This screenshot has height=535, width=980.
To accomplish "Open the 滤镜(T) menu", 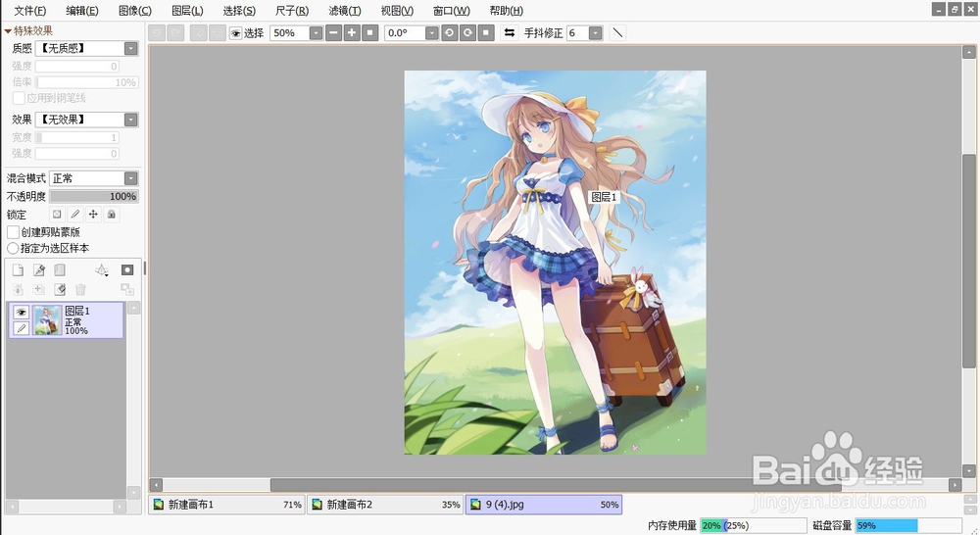I will click(x=345, y=11).
